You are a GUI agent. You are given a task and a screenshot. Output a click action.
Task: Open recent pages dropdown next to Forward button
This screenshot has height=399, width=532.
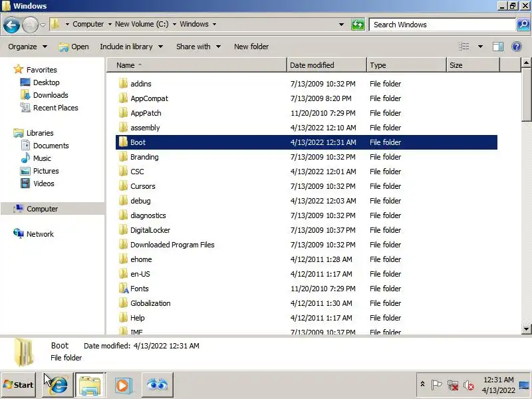click(x=43, y=25)
